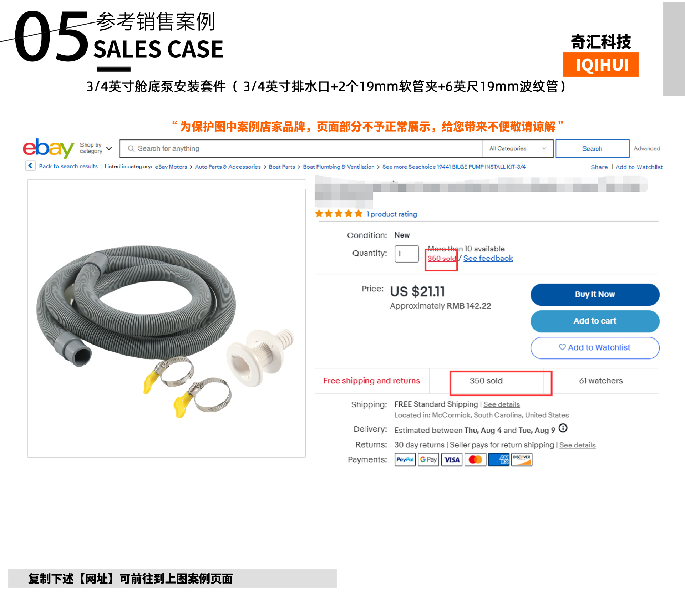Click the Mastercard icon
This screenshot has width=685, height=616.
click(x=475, y=459)
